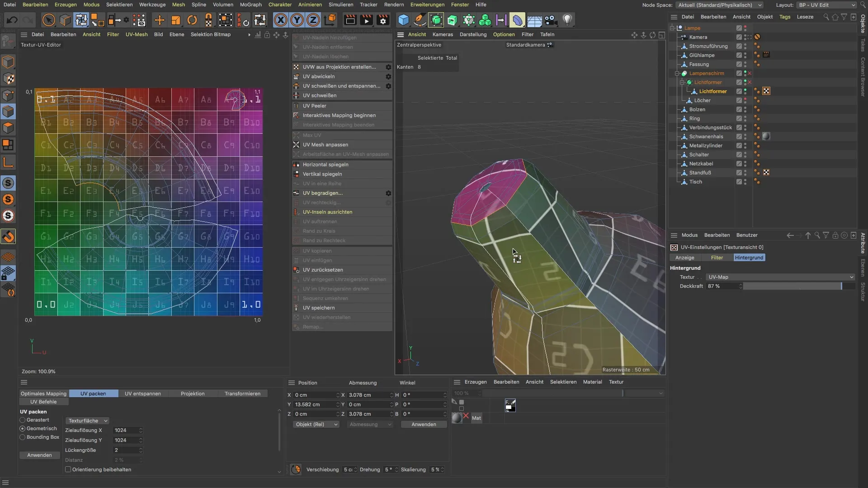The height and width of the screenshot is (488, 868).
Task: Click UV-Inseln ausrichten
Action: tap(342, 212)
